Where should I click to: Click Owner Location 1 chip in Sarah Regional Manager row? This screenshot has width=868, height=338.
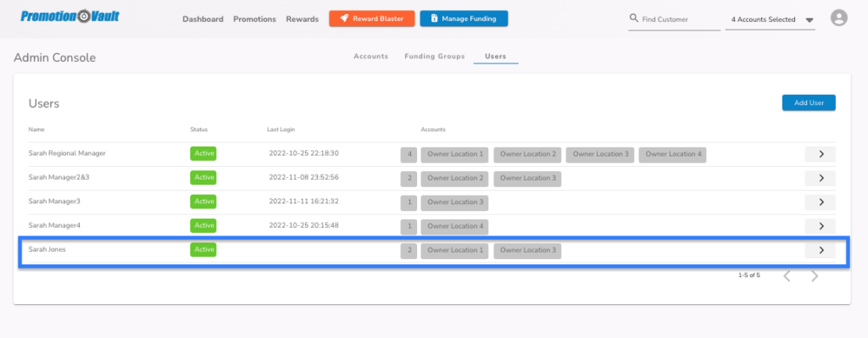click(454, 154)
